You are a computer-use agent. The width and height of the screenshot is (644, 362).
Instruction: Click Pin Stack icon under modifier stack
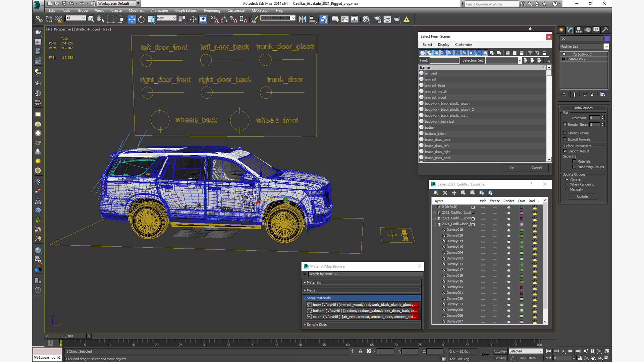click(564, 95)
